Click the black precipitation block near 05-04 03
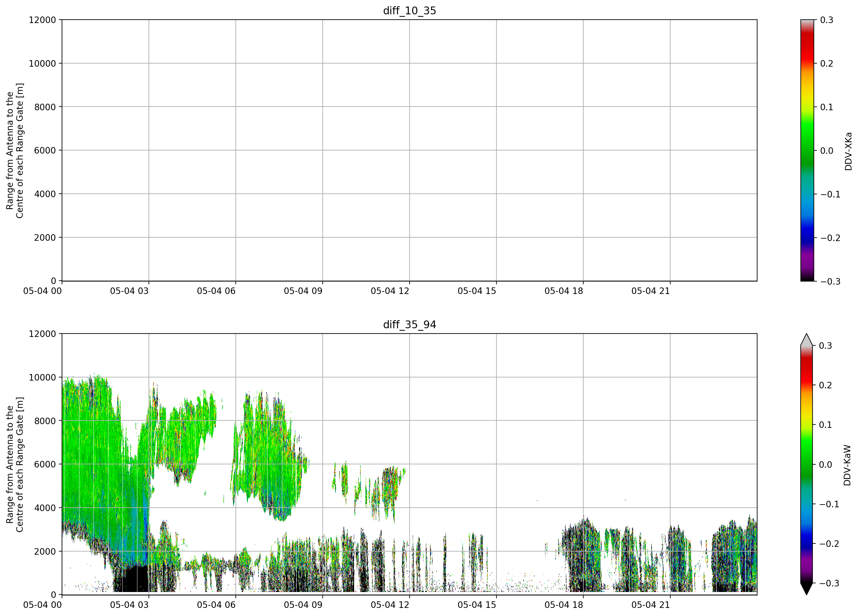This screenshot has width=859, height=616. (x=131, y=579)
